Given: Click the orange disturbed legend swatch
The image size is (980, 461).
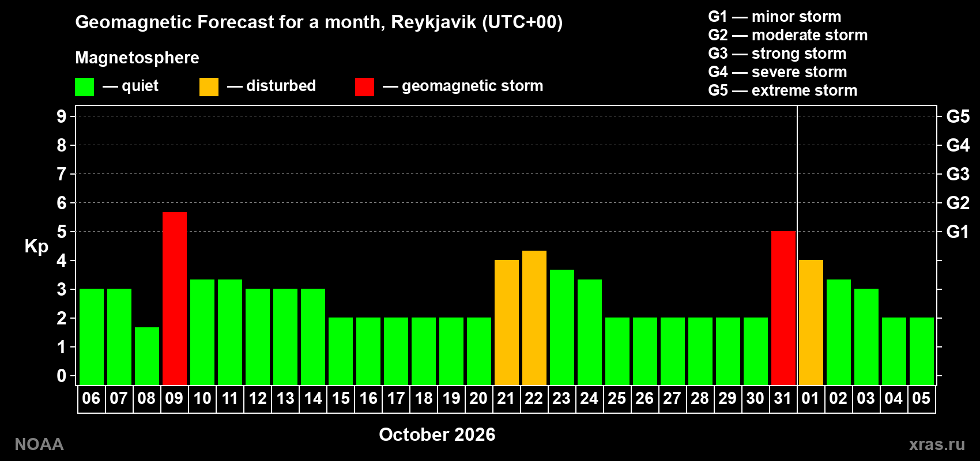Looking at the screenshot, I should pos(209,87).
